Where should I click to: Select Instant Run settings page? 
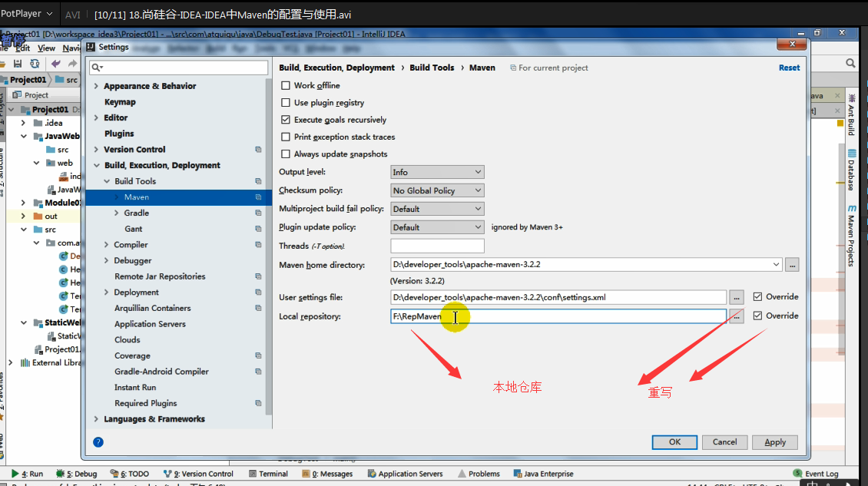[x=135, y=388]
